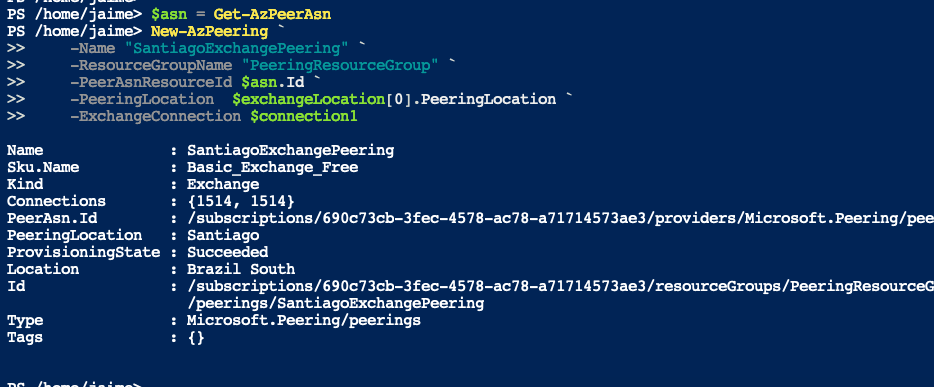This screenshot has height=387, width=934.
Task: Click the Location value Brazil South
Action: (x=241, y=269)
